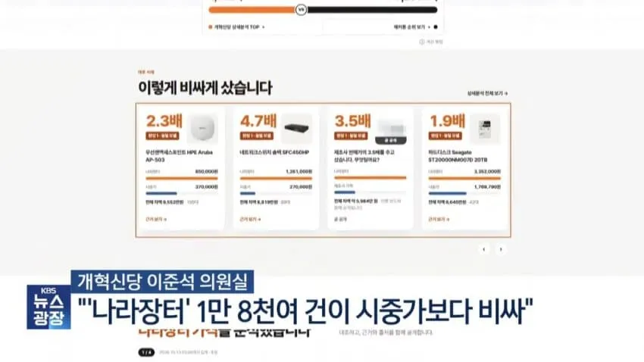Select the HPE Aruba AP-503 product title
This screenshot has height=362, width=644.
coord(179,156)
